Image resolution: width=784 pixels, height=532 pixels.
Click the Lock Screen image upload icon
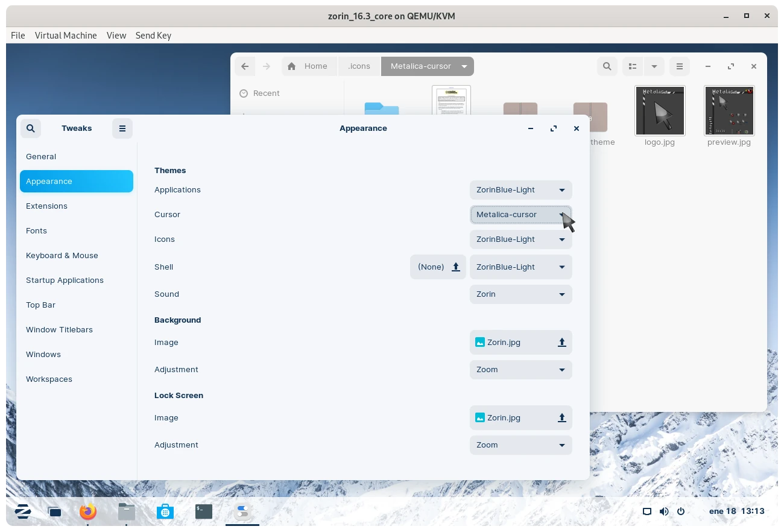click(x=561, y=418)
